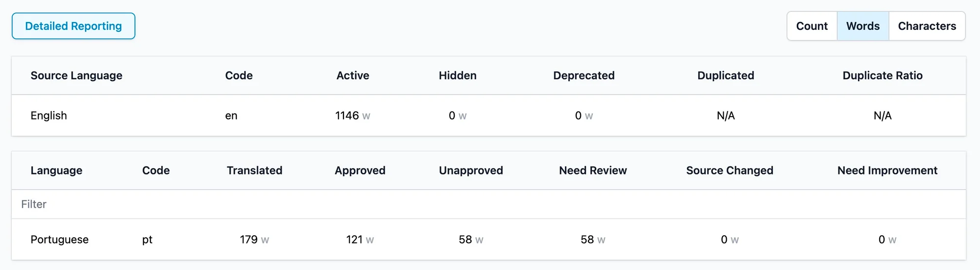Image resolution: width=980 pixels, height=270 pixels.
Task: Click the 1146 w active words value
Action: pyautogui.click(x=352, y=116)
